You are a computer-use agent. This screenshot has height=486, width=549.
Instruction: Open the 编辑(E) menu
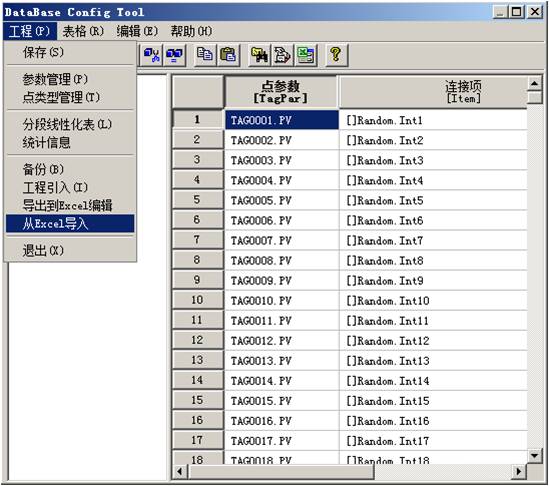pyautogui.click(x=137, y=32)
